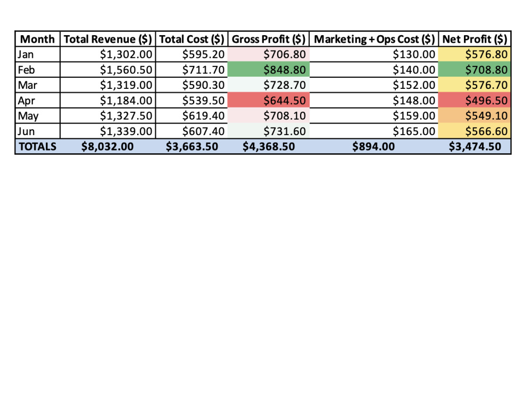The width and height of the screenshot is (532, 399).
Task: Click the $1,184.00 revenue cell
Action: tap(108, 101)
